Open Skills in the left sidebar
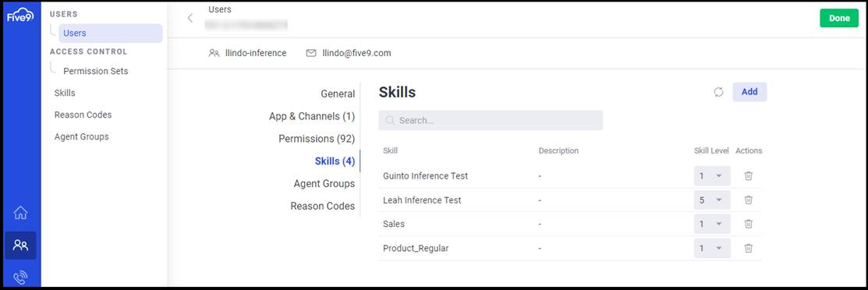The height and width of the screenshot is (290, 868). click(x=65, y=93)
